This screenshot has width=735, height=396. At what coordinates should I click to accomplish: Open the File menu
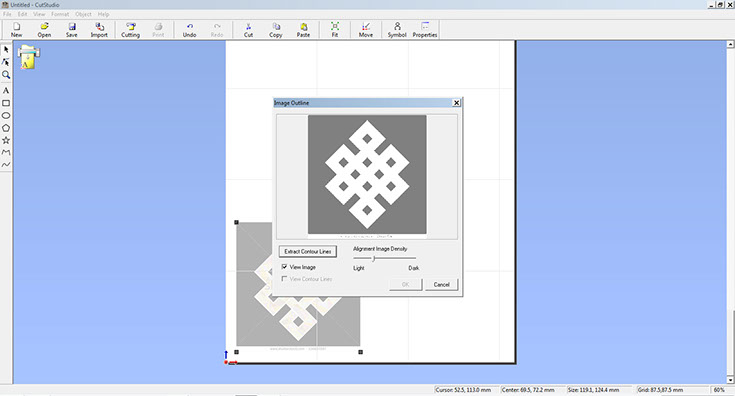click(7, 14)
